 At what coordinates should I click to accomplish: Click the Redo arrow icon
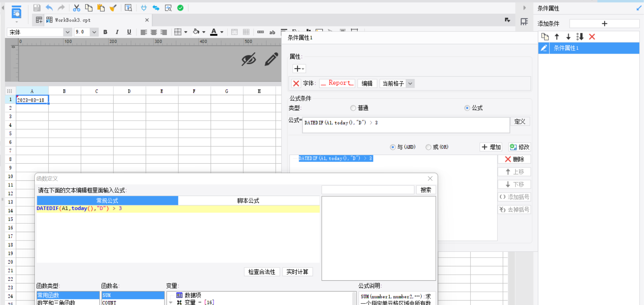pos(61,8)
